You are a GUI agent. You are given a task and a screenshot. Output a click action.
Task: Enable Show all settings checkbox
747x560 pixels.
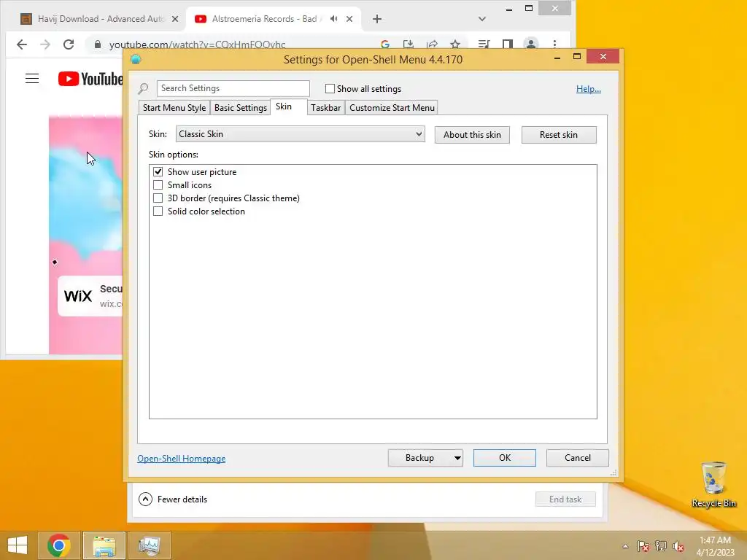(330, 88)
